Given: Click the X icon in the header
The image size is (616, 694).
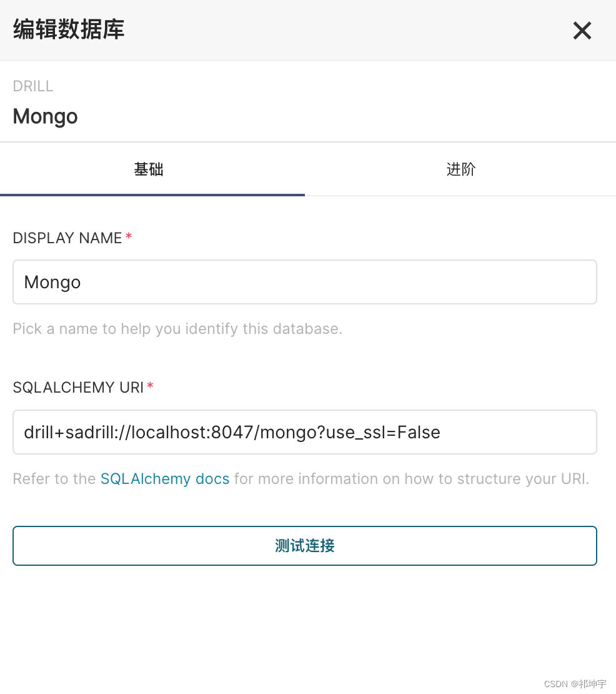Looking at the screenshot, I should pos(582,30).
